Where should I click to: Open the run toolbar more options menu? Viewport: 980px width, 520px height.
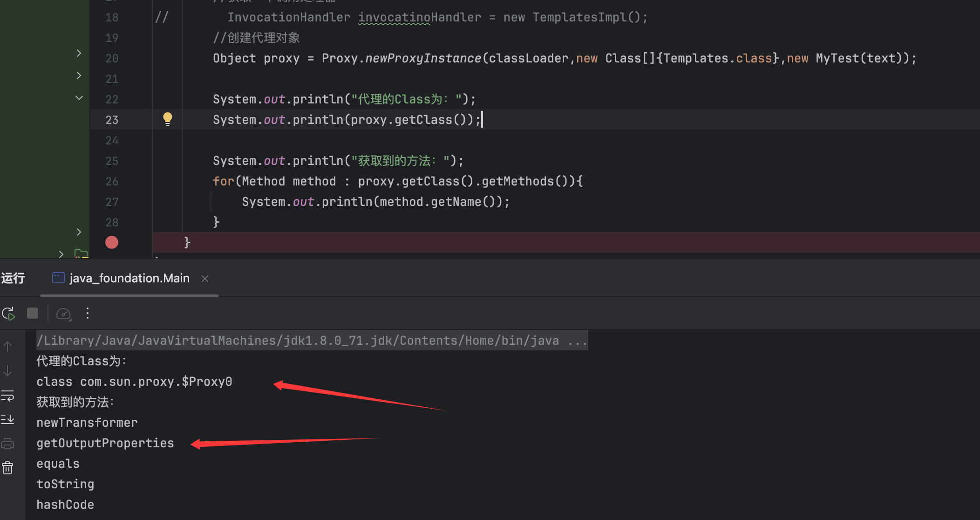point(88,313)
